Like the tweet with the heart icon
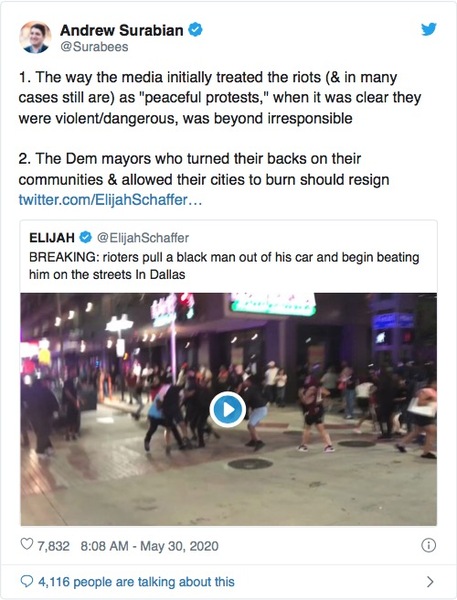The height and width of the screenshot is (600, 457). point(26,545)
